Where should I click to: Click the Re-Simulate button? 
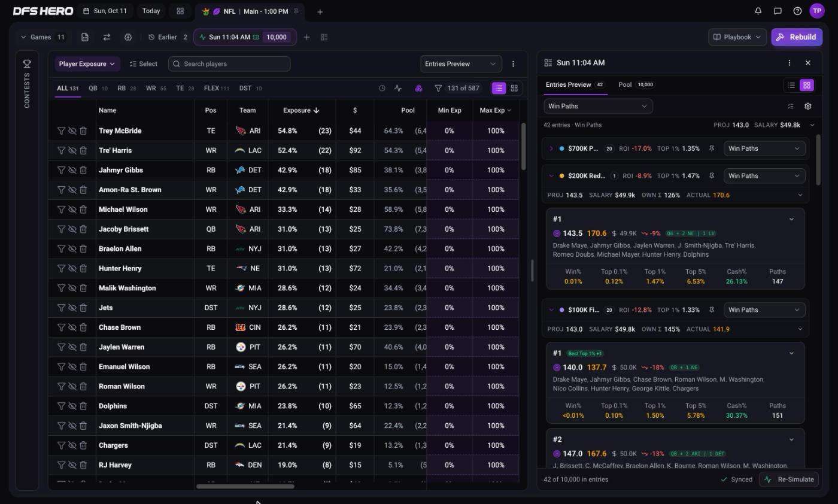pyautogui.click(x=790, y=479)
